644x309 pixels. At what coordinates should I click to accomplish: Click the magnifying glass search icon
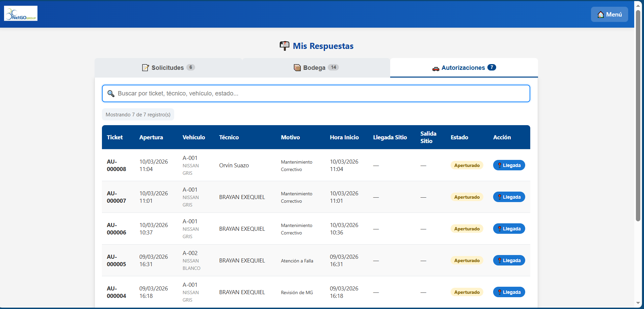[111, 93]
